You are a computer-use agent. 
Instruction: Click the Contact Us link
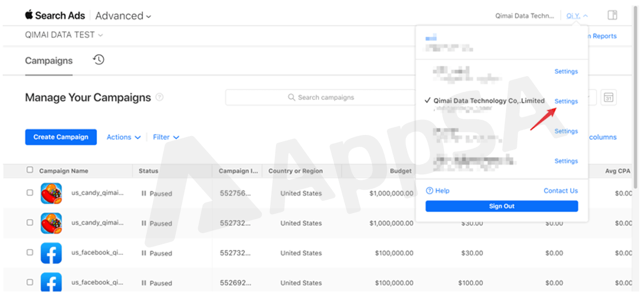point(560,191)
